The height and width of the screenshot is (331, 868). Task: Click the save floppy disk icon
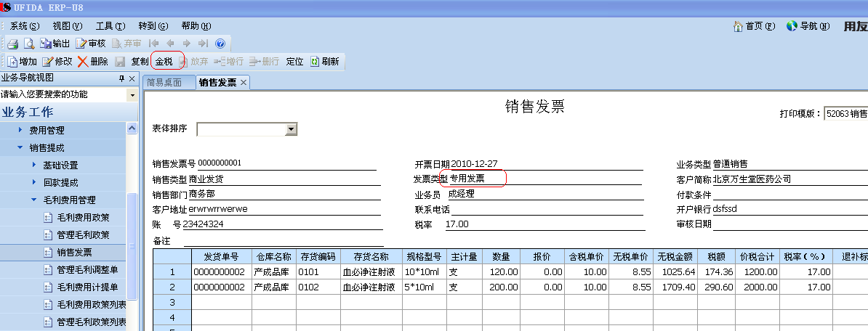pos(119,62)
